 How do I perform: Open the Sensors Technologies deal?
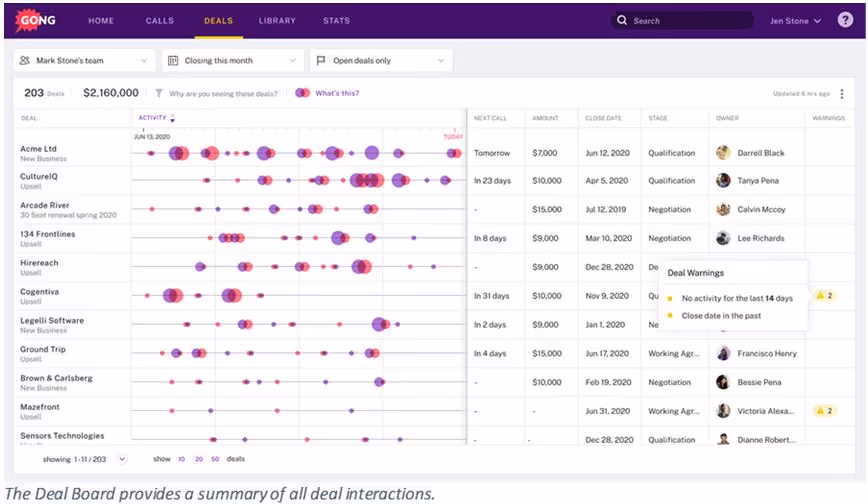click(62, 435)
